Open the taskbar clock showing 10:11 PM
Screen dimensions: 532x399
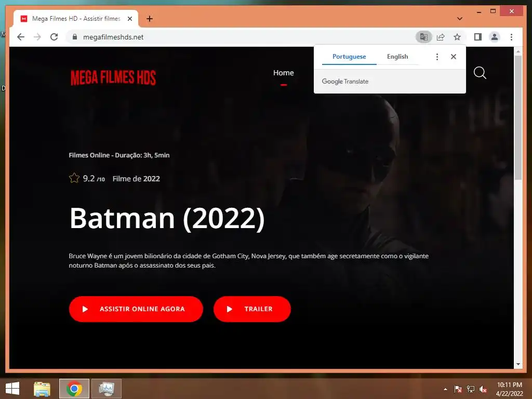coord(509,389)
